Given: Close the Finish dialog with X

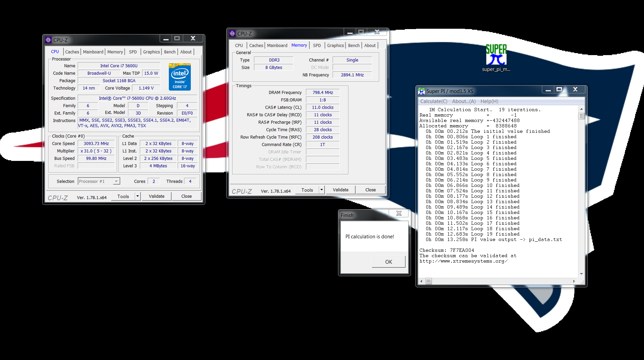Looking at the screenshot, I should [x=399, y=213].
